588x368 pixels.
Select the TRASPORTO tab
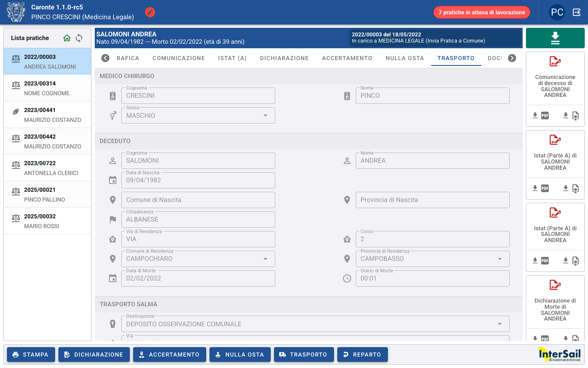coord(456,58)
